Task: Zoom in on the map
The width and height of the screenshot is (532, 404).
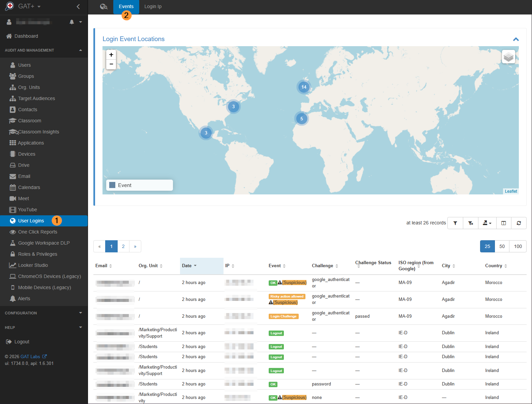Action: pos(111,55)
